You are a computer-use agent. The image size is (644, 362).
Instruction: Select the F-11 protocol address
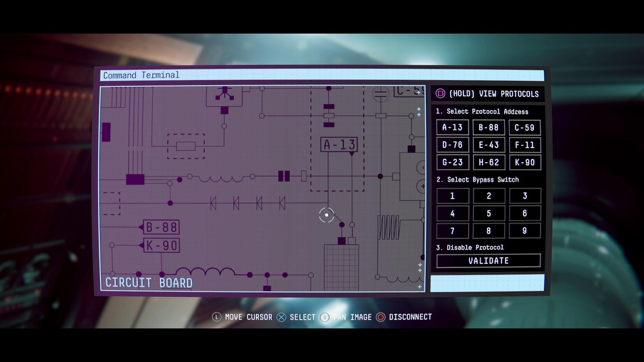pos(525,145)
